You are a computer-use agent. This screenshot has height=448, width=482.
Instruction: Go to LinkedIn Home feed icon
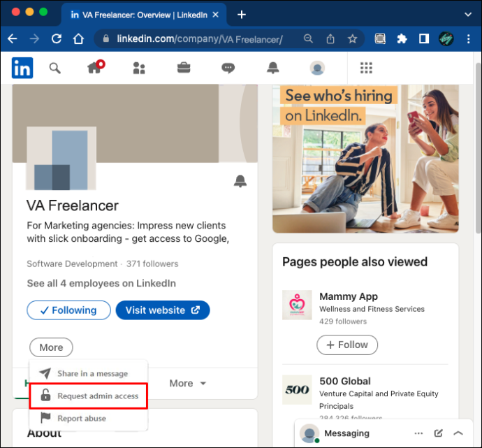96,67
